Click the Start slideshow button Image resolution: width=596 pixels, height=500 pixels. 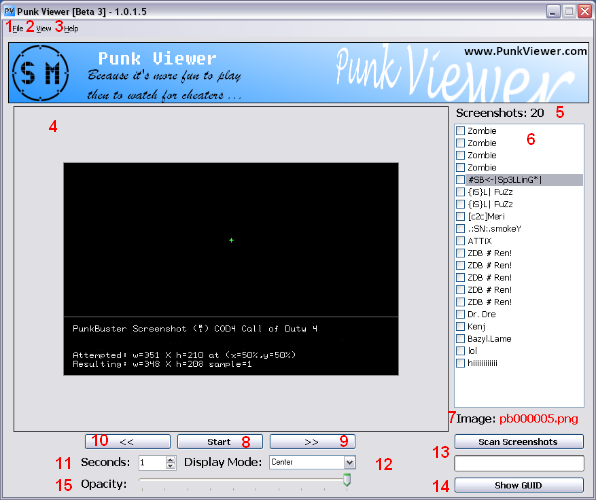coord(220,441)
